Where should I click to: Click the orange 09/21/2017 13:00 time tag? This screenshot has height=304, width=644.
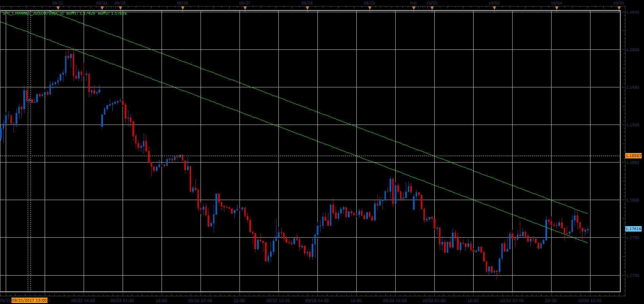tap(29, 300)
